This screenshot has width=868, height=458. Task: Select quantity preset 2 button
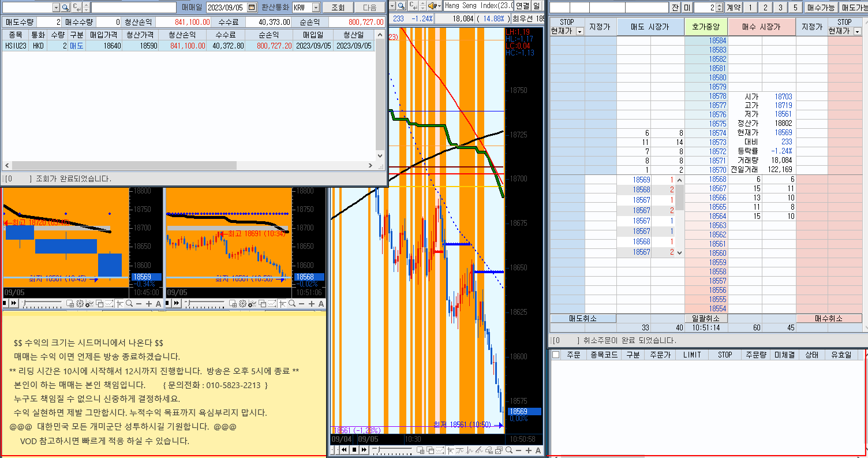765,8
